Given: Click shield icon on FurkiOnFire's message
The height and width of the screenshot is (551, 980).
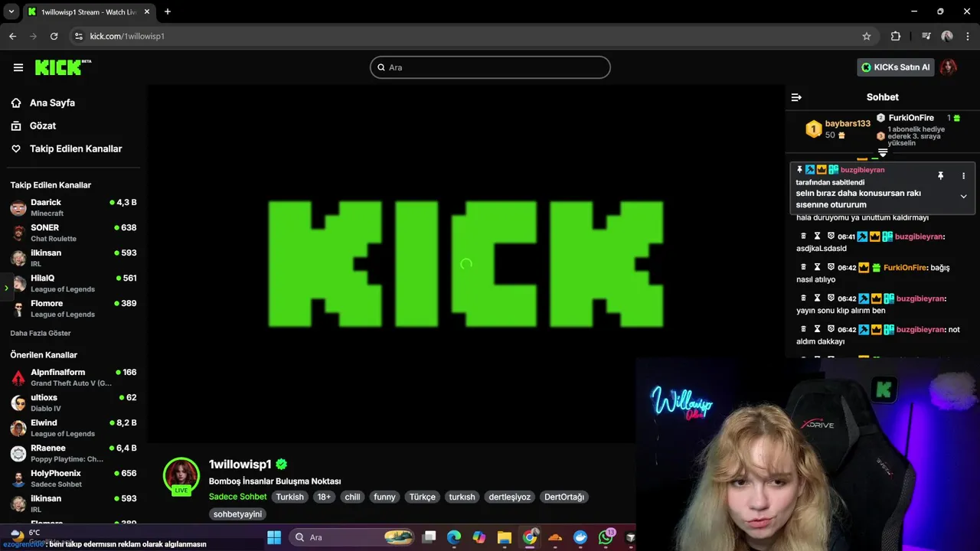Looking at the screenshot, I should 831,268.
